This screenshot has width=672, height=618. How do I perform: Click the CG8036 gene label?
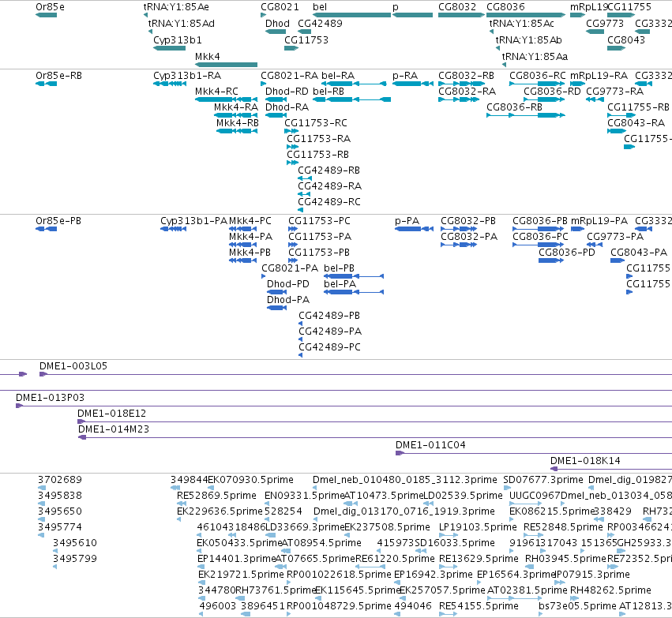tap(505, 7)
